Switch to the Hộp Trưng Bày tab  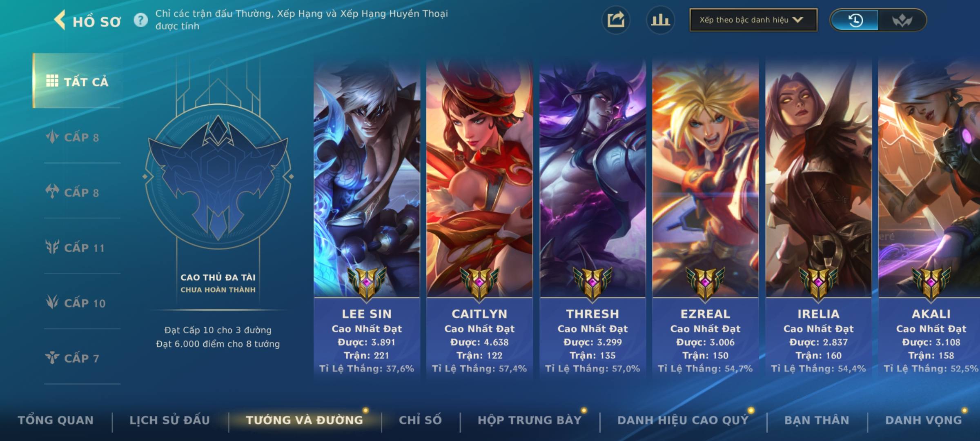pos(530,420)
